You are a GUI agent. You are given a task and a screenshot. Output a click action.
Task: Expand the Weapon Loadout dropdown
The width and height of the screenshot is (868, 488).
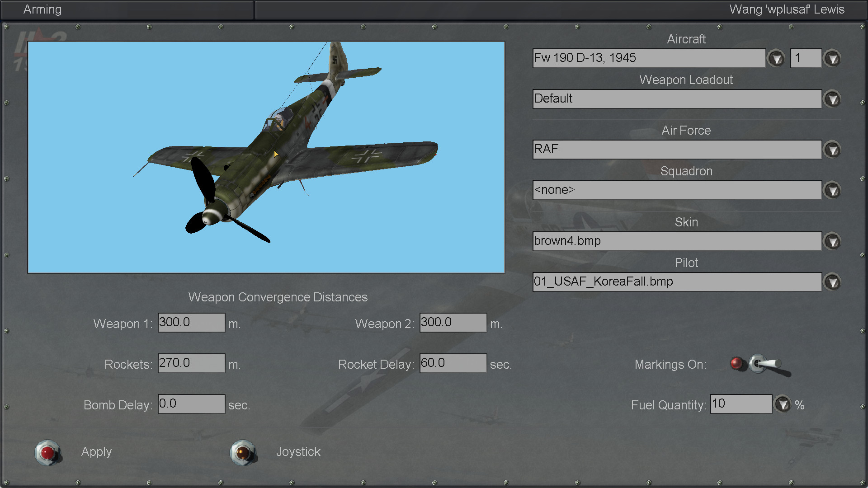pyautogui.click(x=832, y=99)
